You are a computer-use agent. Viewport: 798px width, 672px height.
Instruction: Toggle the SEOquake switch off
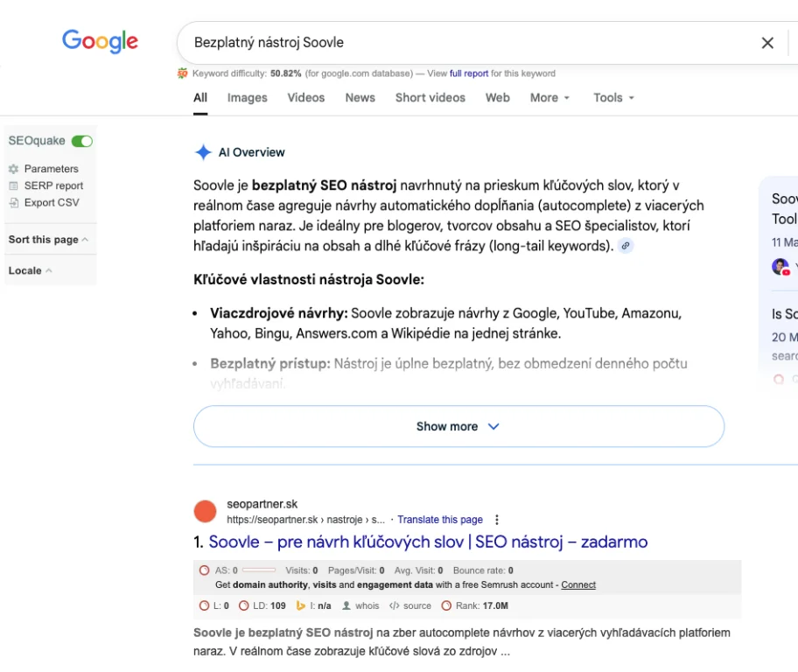click(82, 141)
